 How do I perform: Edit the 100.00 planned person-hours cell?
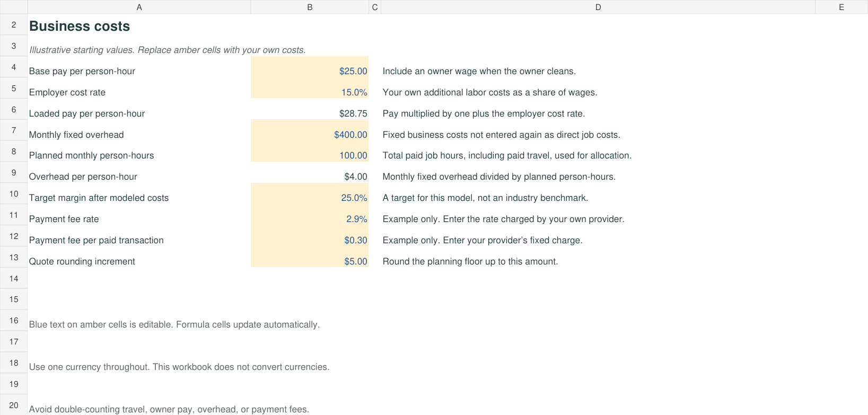coord(310,152)
